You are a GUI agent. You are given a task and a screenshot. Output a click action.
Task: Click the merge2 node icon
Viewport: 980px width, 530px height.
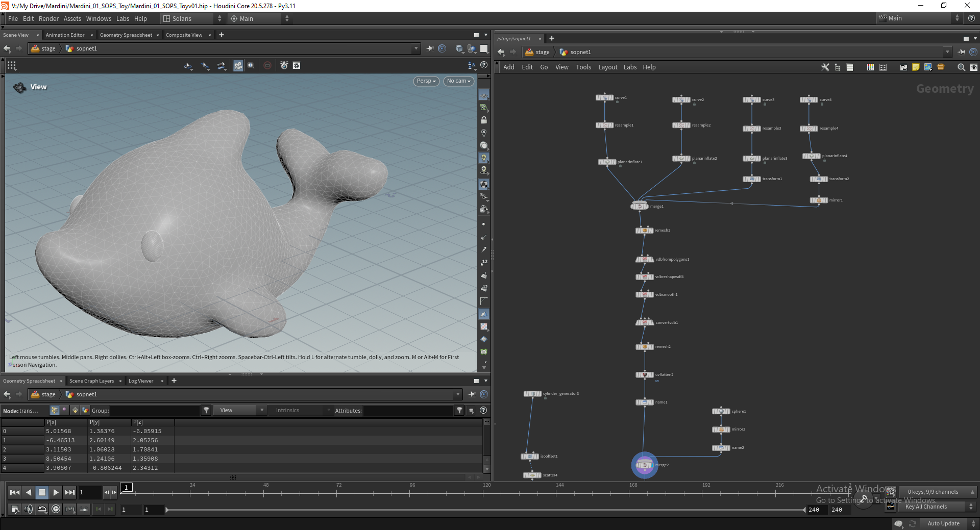point(644,465)
